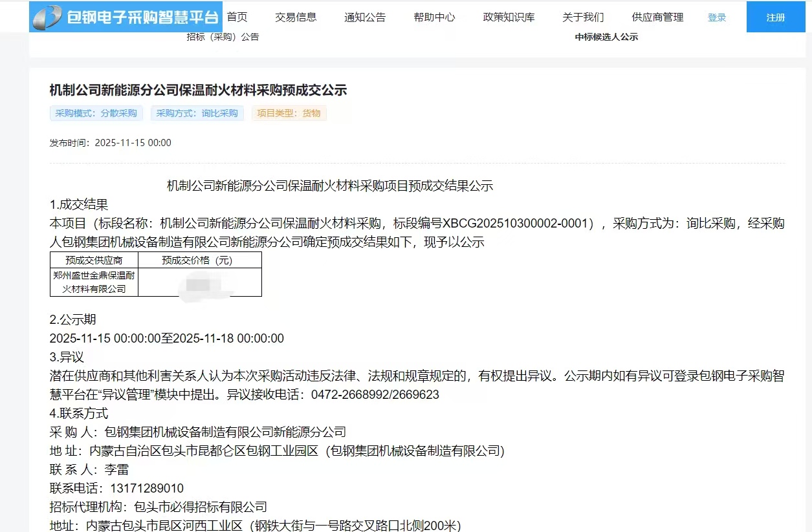Image resolution: width=812 pixels, height=532 pixels.
Task: Click supplier name cell 郑州盛世金鼎保温耐火材料有限公司
Action: point(94,282)
